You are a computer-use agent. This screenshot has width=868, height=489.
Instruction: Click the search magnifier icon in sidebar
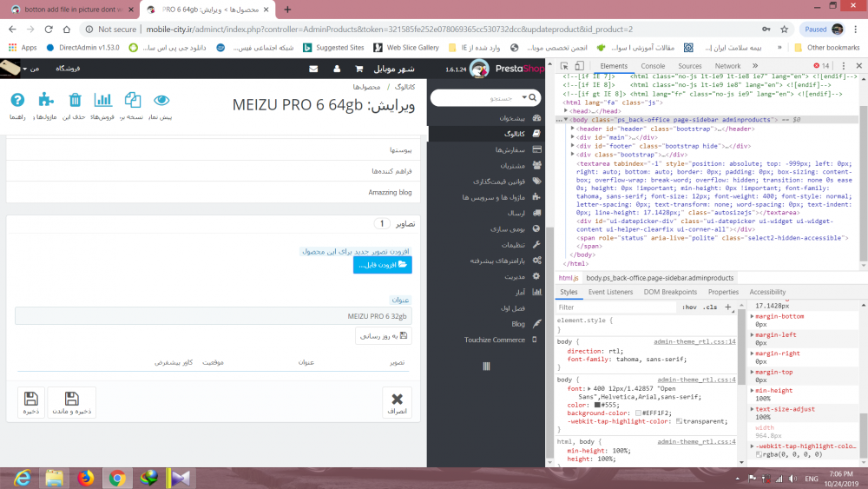533,97
